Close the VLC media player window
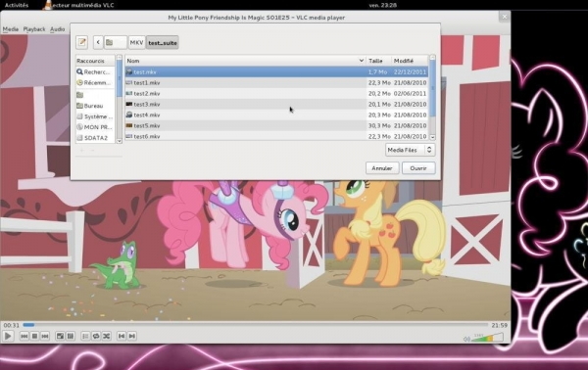 click(x=505, y=17)
